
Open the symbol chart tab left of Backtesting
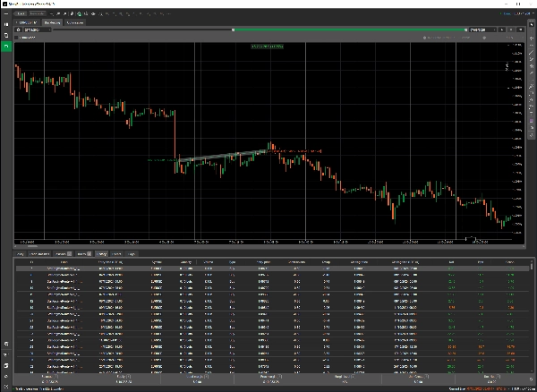click(27, 22)
